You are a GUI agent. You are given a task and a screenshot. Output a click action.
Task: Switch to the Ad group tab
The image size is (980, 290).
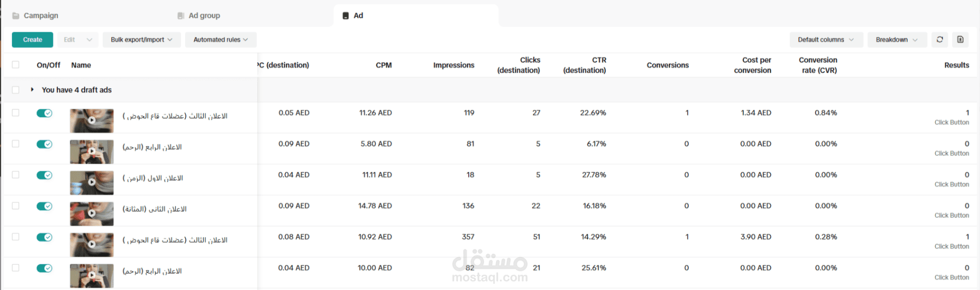(x=204, y=16)
